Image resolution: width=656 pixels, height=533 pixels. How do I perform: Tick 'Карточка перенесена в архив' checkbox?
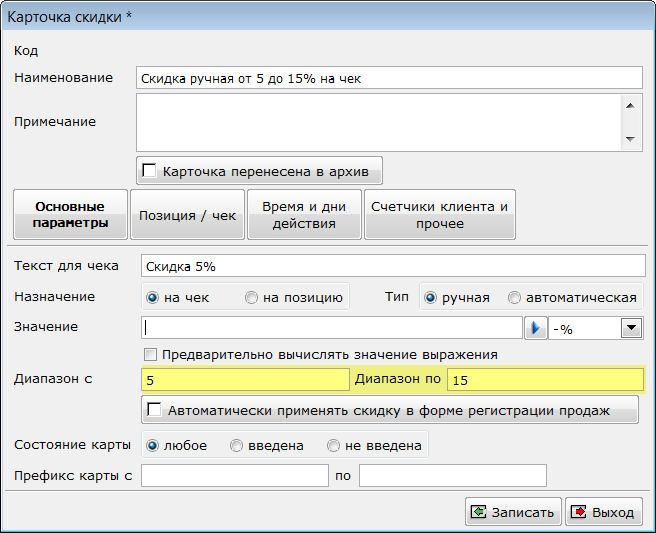[x=149, y=171]
